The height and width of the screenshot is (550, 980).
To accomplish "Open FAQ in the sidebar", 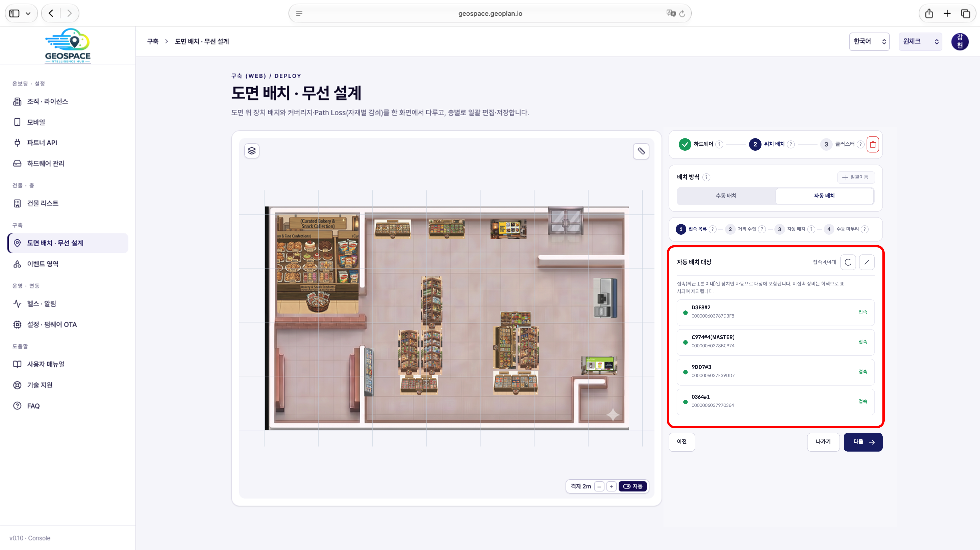I will point(68,406).
